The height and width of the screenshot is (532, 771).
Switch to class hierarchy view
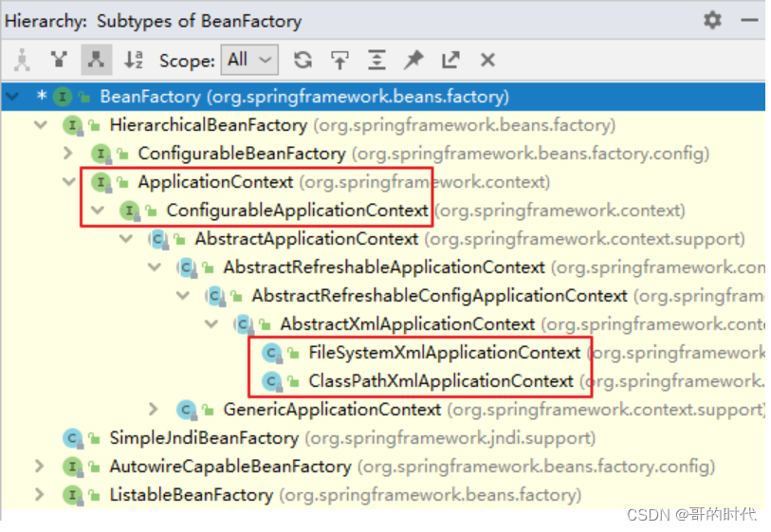pyautogui.click(x=22, y=60)
